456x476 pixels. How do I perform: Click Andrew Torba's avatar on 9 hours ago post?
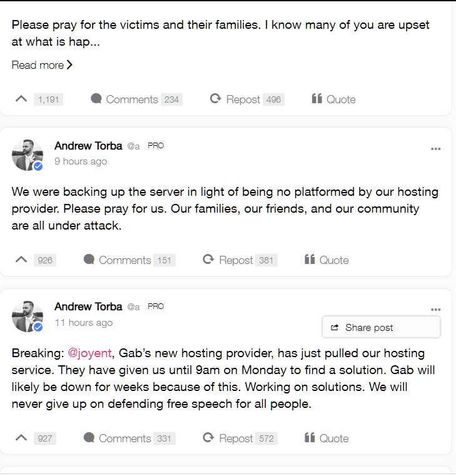tap(28, 155)
